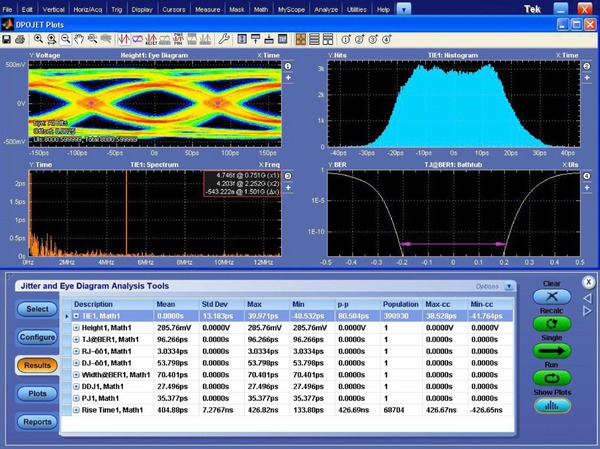600x449 pixels.
Task: Click the print icon in plots toolbar
Action: [22, 39]
